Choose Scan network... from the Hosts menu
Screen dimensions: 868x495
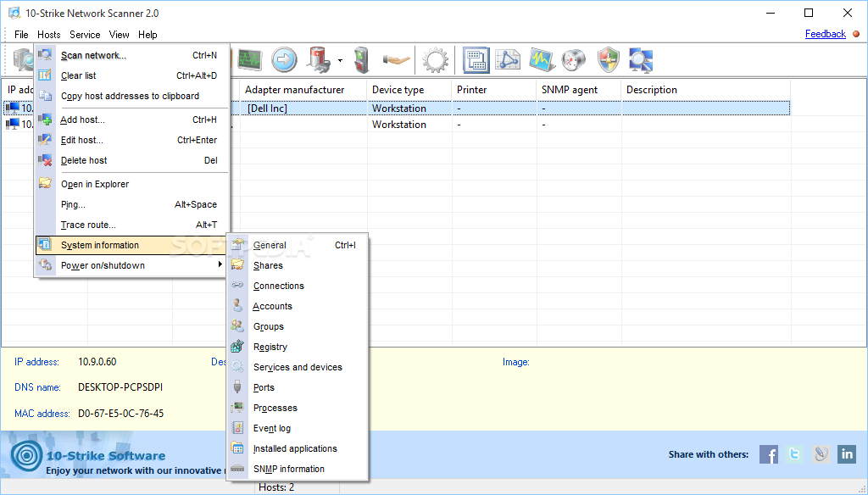pyautogui.click(x=131, y=55)
